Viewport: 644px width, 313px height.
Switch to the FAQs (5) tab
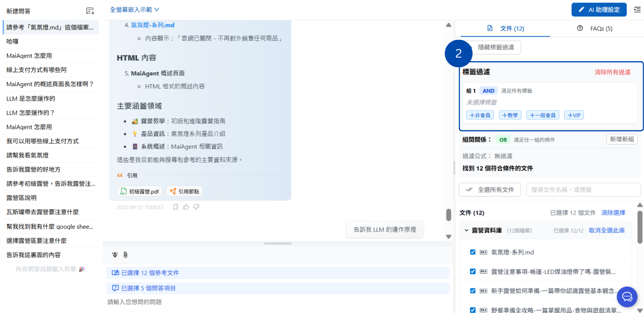tap(595, 29)
